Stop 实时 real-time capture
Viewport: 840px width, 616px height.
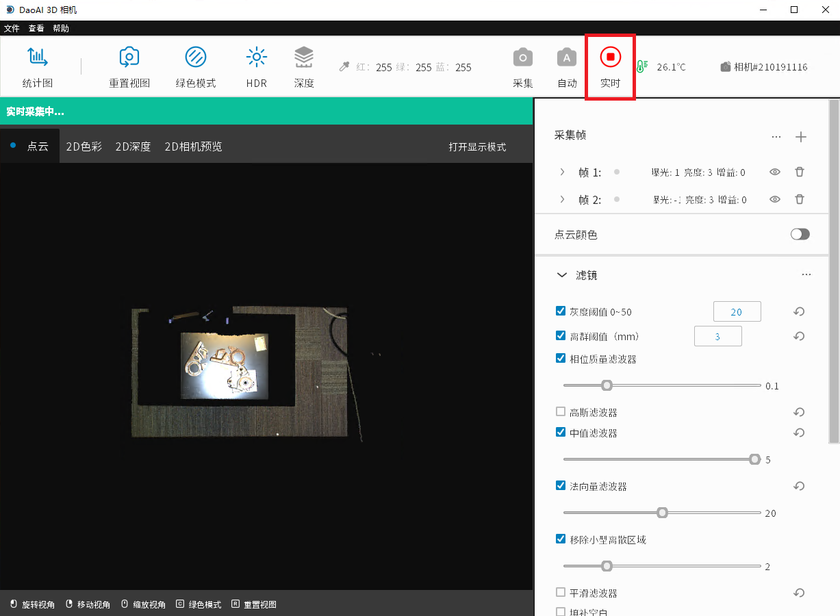click(610, 58)
